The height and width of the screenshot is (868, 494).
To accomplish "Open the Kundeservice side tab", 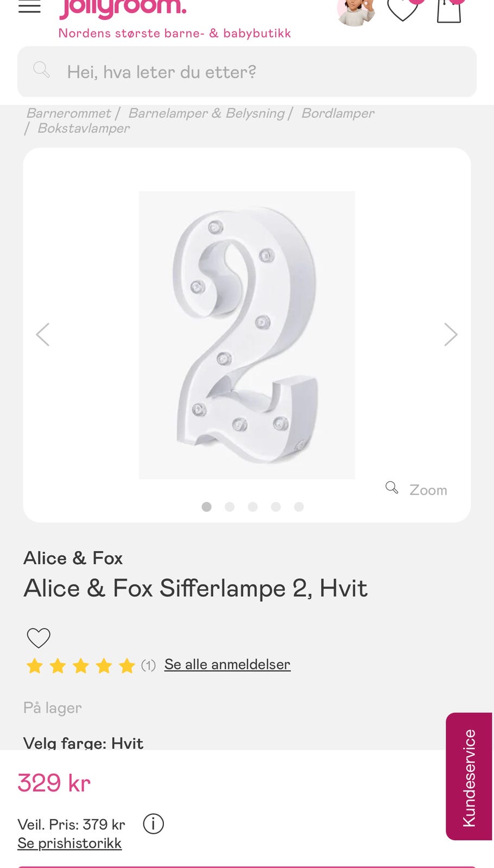I will 469,776.
